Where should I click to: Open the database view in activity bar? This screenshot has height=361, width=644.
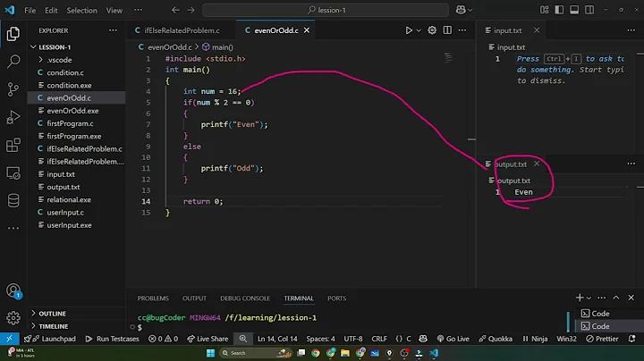(13, 200)
